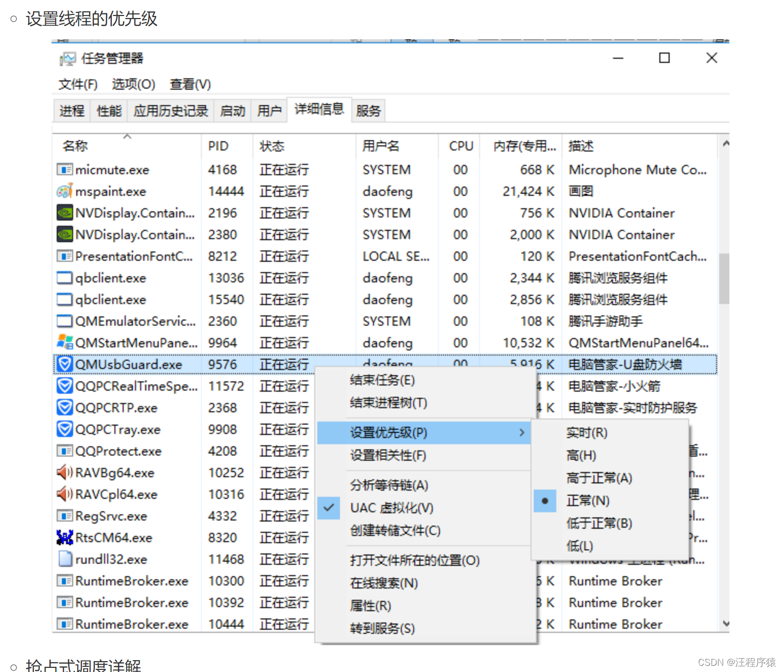Switch to the 性能 tab

click(x=109, y=111)
